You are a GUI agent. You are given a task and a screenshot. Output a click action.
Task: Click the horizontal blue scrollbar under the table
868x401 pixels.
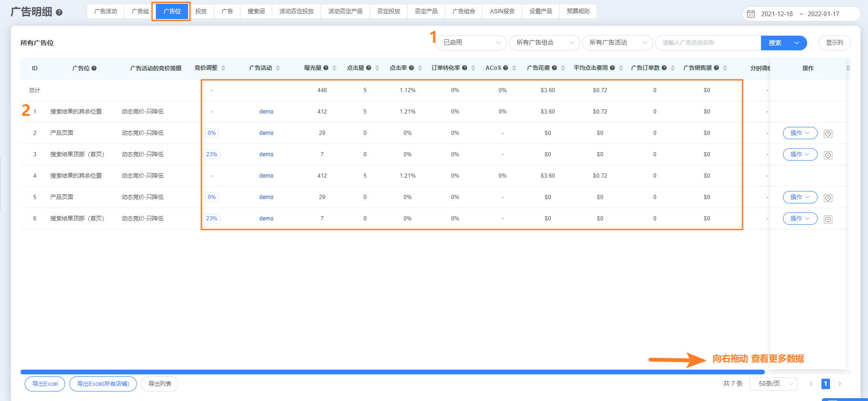[392, 372]
